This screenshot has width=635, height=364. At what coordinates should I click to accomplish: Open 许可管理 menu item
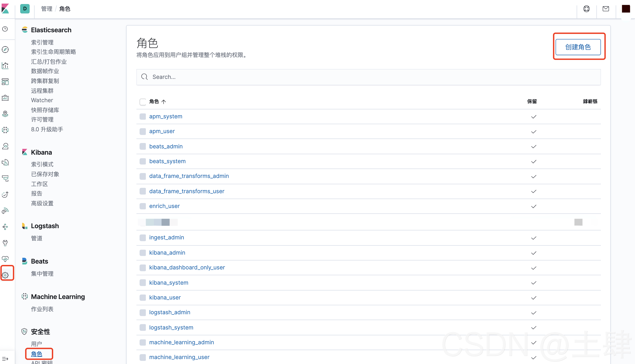42,119
